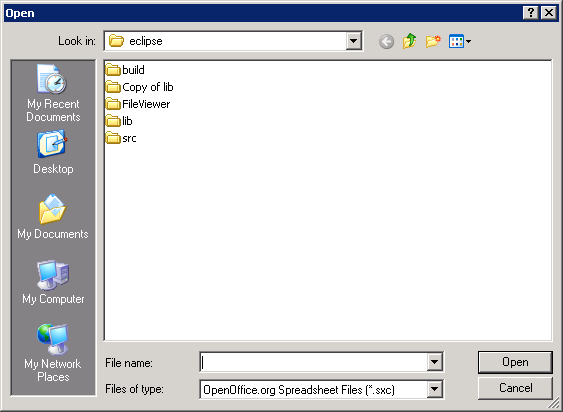Open My Recent Documents shortcut
The width and height of the screenshot is (563, 412).
(53, 93)
